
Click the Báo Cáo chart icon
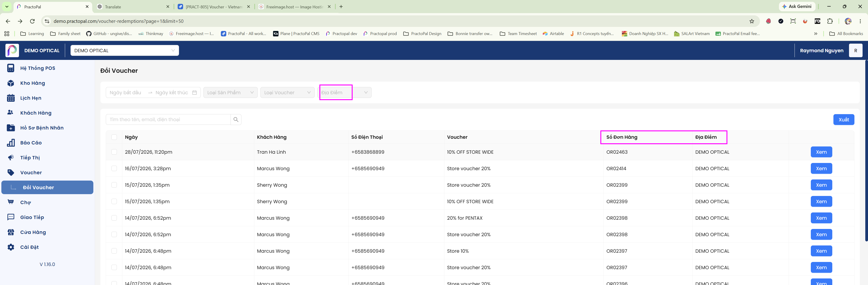[x=11, y=143]
